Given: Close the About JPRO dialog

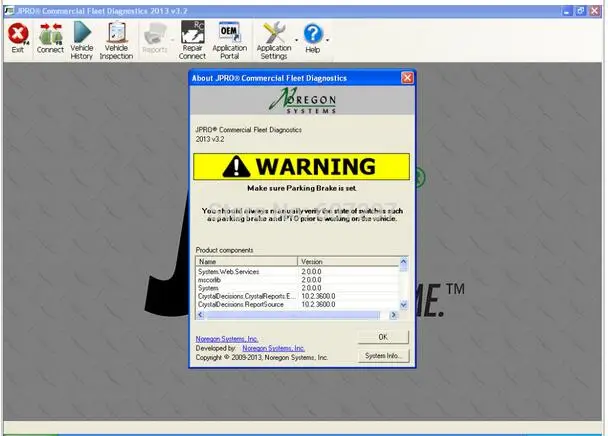Looking at the screenshot, I should coord(407,78).
